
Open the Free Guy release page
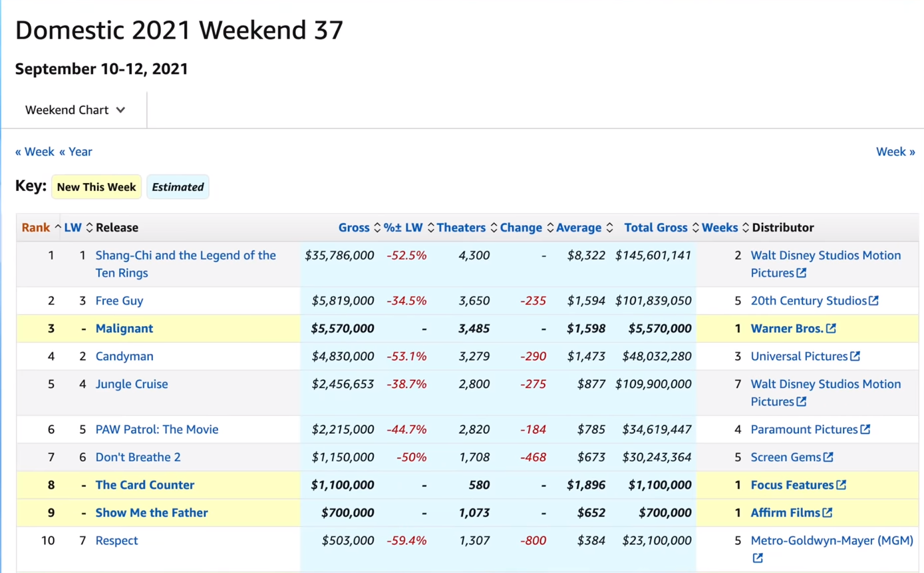(119, 301)
